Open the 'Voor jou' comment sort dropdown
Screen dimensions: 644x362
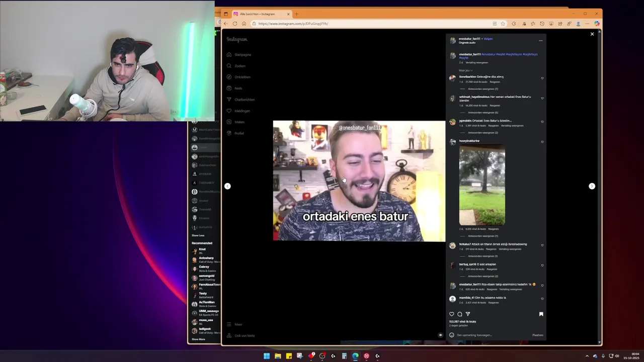click(x=465, y=70)
